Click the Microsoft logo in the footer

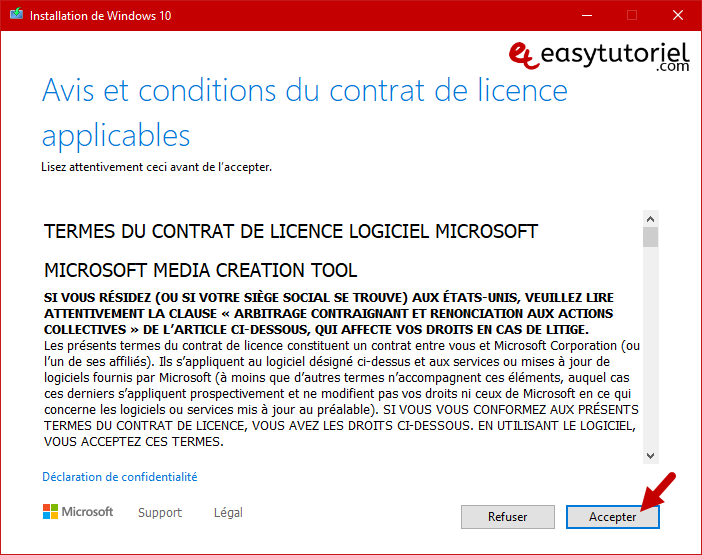pyautogui.click(x=78, y=512)
